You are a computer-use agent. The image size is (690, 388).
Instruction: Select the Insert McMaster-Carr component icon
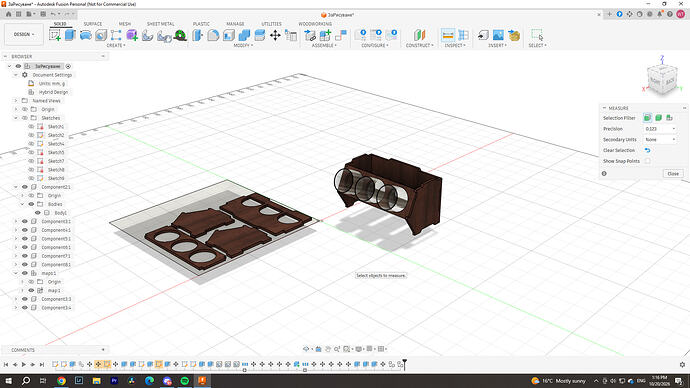coord(514,35)
